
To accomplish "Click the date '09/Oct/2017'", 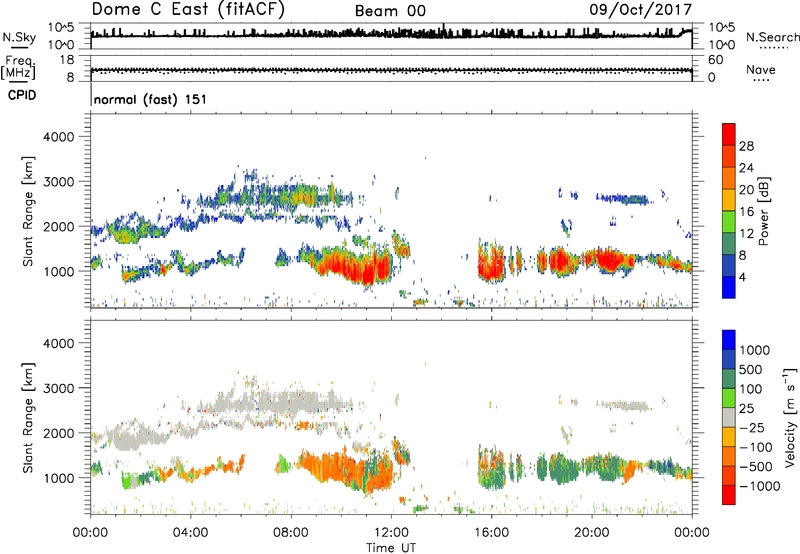I will pyautogui.click(x=641, y=10).
